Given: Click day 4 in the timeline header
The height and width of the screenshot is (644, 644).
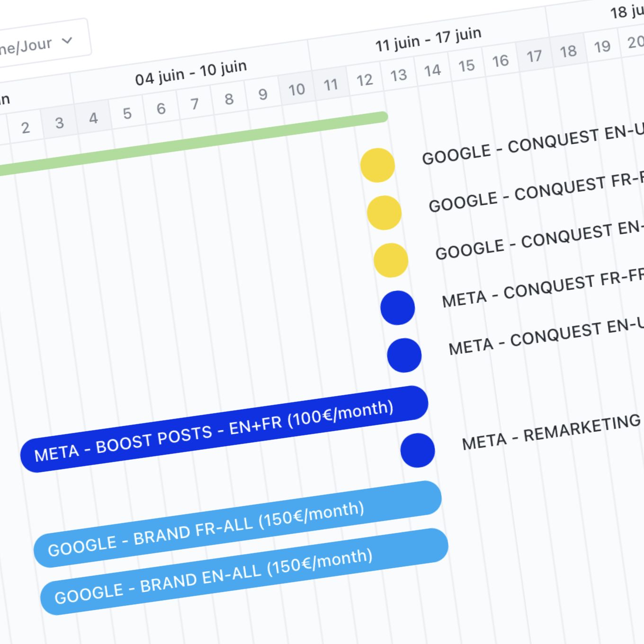Looking at the screenshot, I should [93, 118].
